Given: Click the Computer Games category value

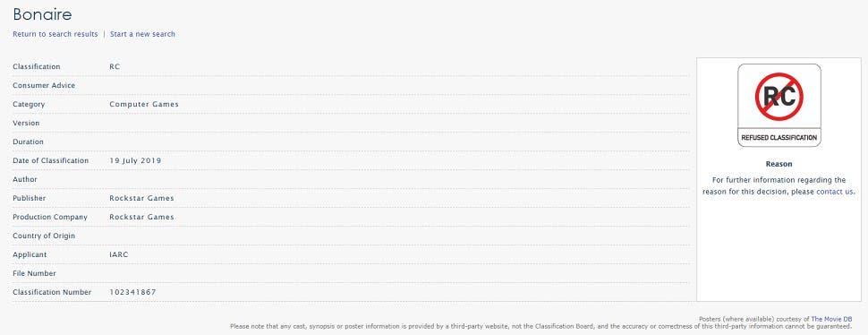Looking at the screenshot, I should click(x=144, y=104).
